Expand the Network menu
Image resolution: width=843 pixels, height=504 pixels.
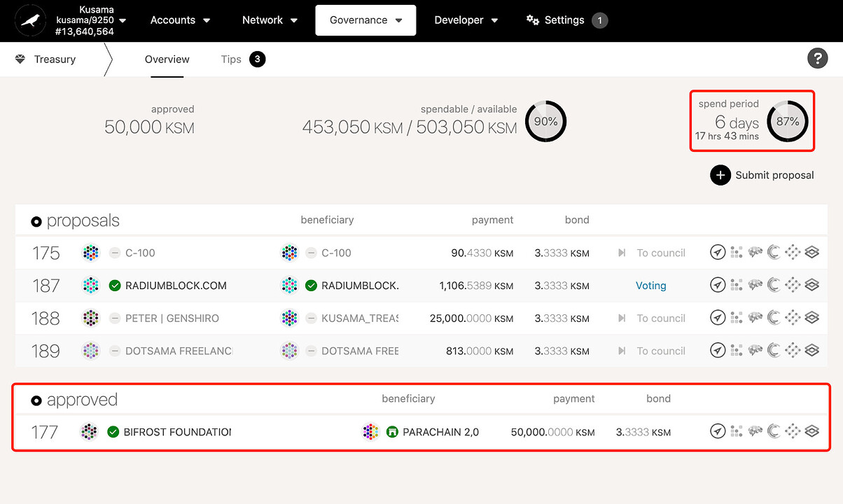[x=270, y=20]
